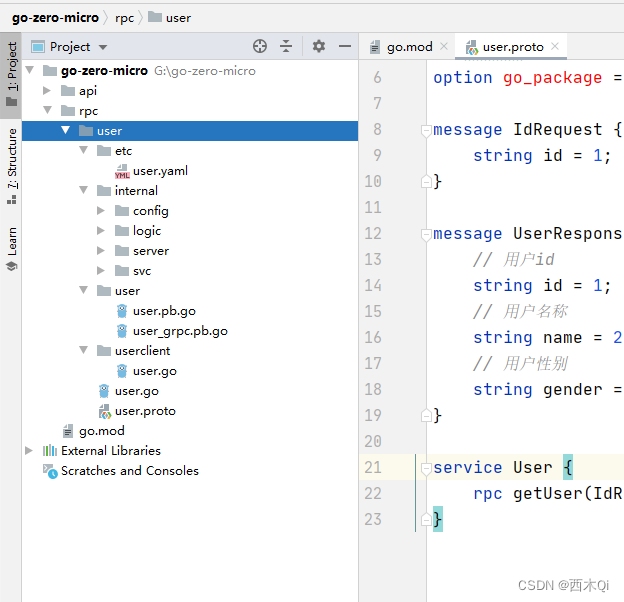This screenshot has height=602, width=624.
Task: Click the etc folder icon
Action: click(x=104, y=151)
